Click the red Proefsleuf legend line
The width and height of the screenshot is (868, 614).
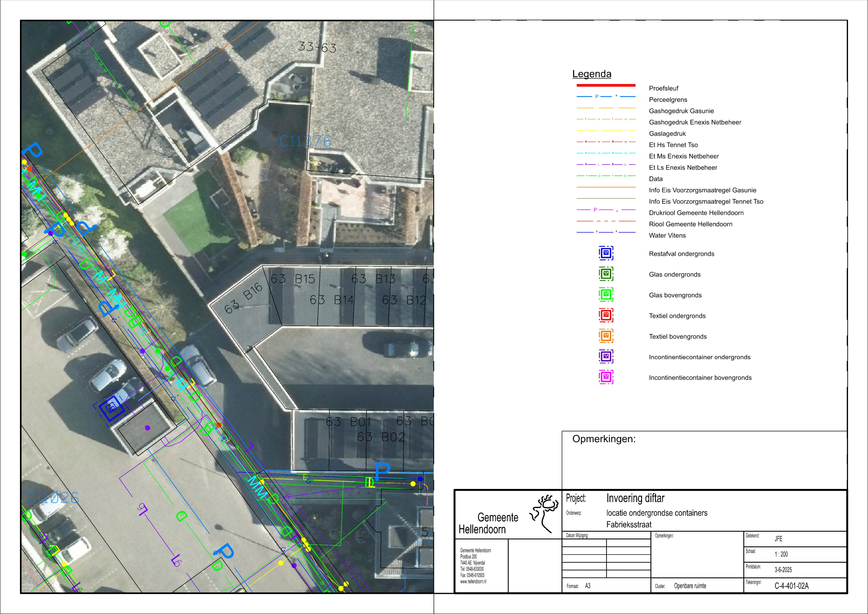(606, 86)
